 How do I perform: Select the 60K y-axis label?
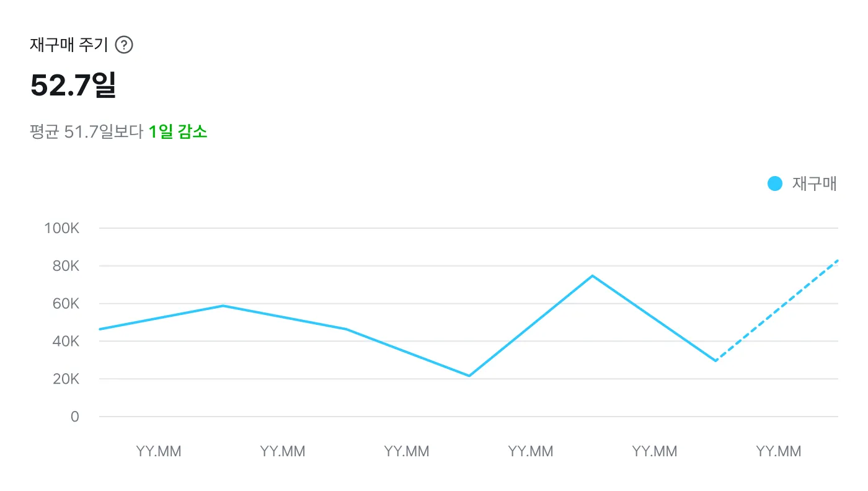click(x=64, y=304)
